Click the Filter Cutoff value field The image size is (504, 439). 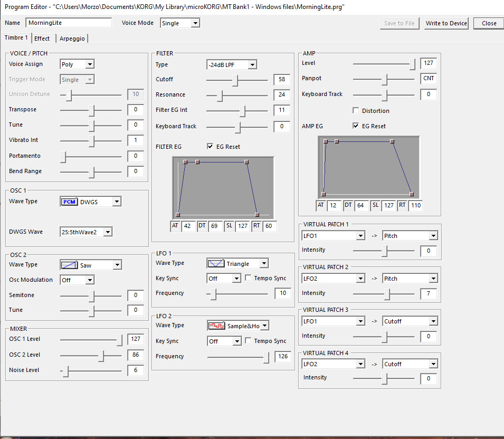(x=282, y=79)
